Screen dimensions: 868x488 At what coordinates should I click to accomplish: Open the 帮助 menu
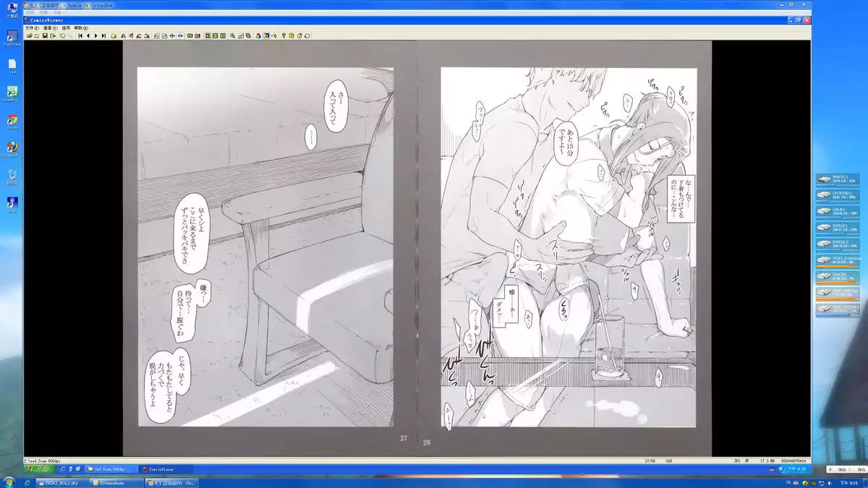pyautogui.click(x=81, y=28)
